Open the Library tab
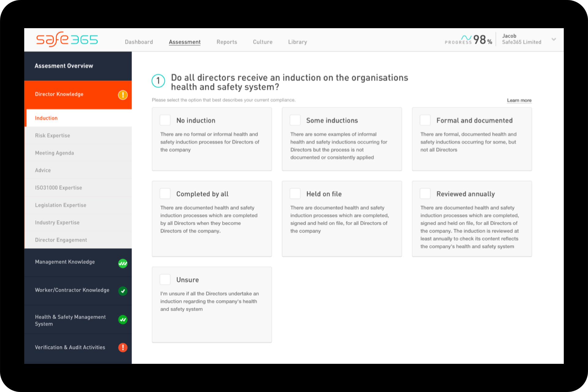The image size is (588, 392). 297,42
